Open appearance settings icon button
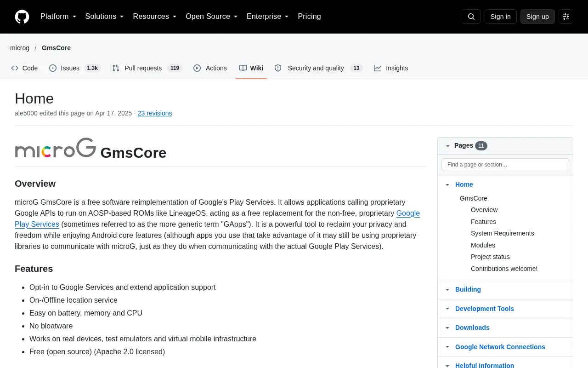Screen dimensions: 588x368 566,17
